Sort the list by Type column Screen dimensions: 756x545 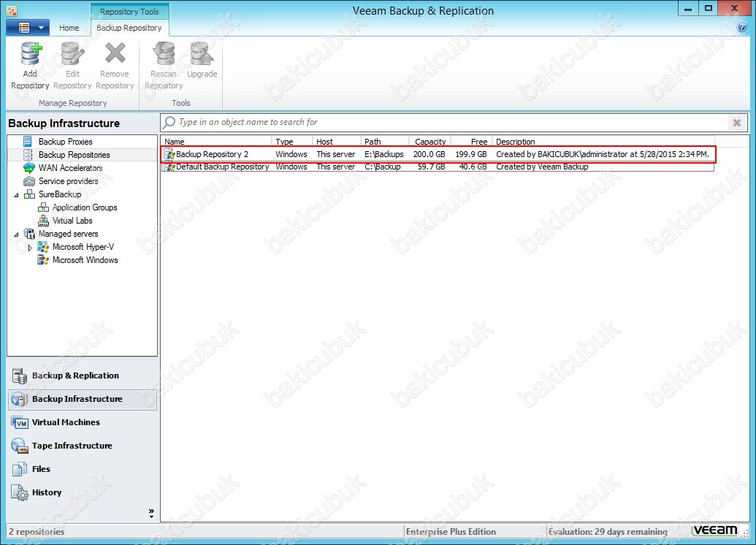click(292, 142)
